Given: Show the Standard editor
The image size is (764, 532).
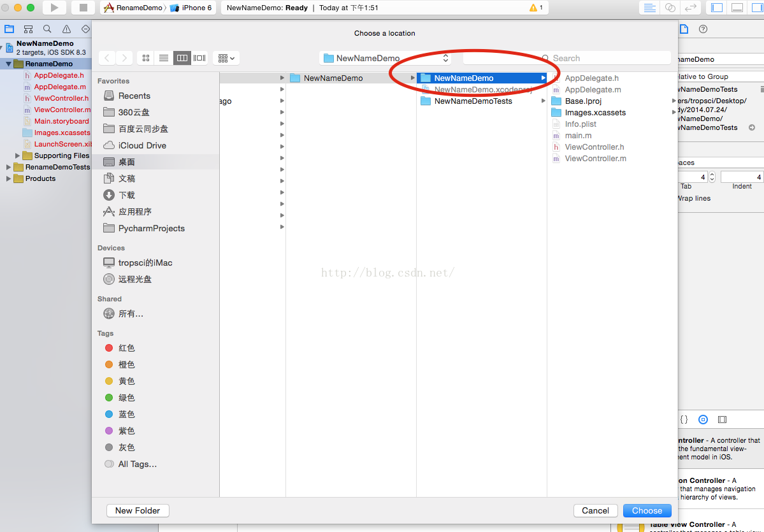Looking at the screenshot, I should pyautogui.click(x=649, y=8).
